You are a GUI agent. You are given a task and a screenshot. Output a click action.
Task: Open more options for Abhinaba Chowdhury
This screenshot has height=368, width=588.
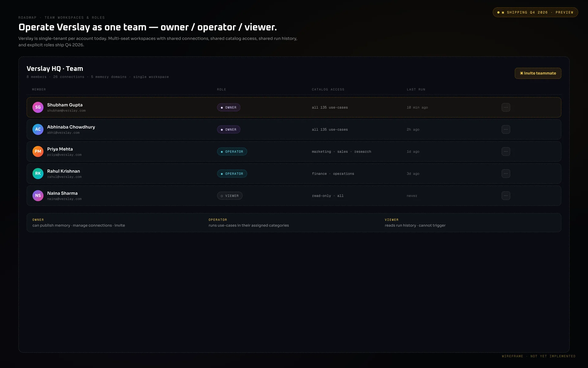click(506, 129)
